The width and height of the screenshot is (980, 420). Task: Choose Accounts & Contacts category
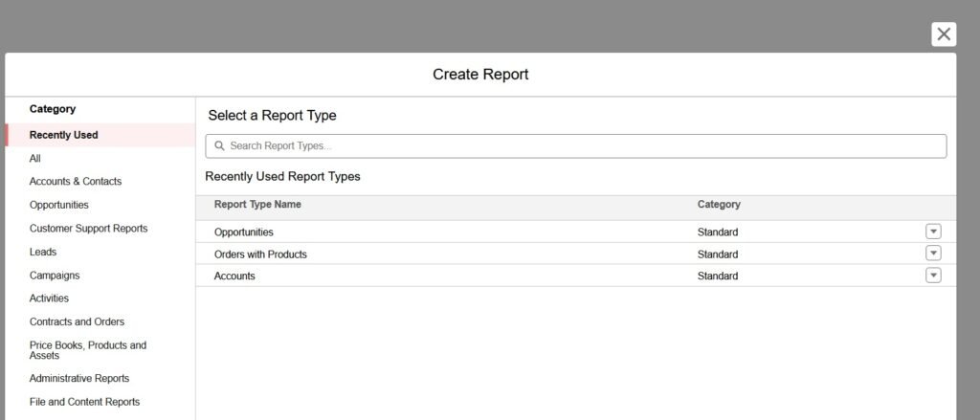[x=76, y=182]
